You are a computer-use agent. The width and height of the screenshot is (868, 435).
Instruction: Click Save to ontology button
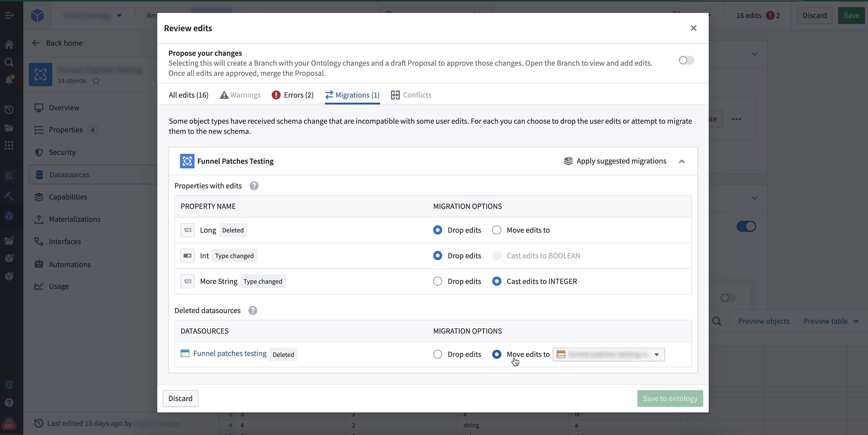coord(670,398)
